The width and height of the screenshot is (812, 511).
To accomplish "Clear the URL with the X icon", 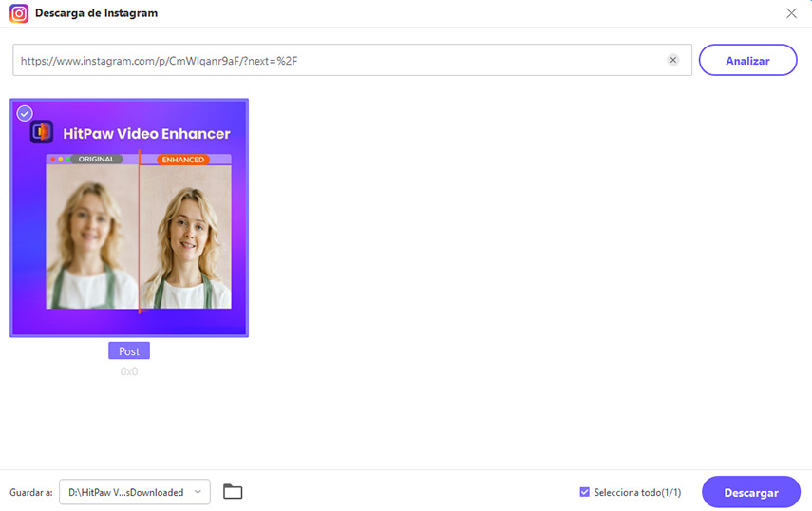I will tap(672, 60).
